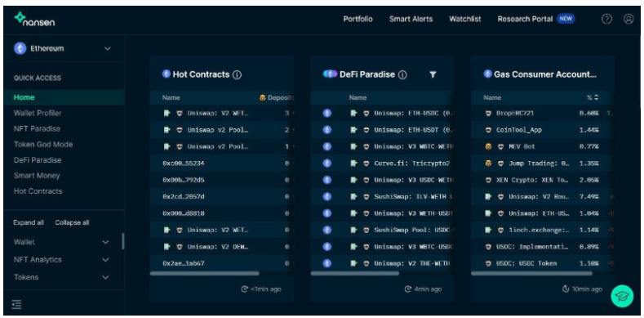The height and width of the screenshot is (318, 644).
Task: Open Smart Alerts in the top navigation
Action: (x=411, y=19)
